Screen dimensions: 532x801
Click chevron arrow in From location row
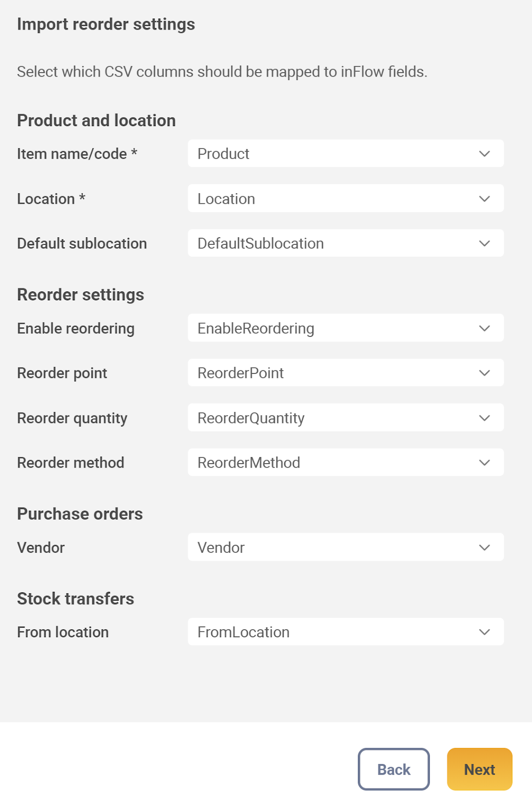[x=484, y=632]
